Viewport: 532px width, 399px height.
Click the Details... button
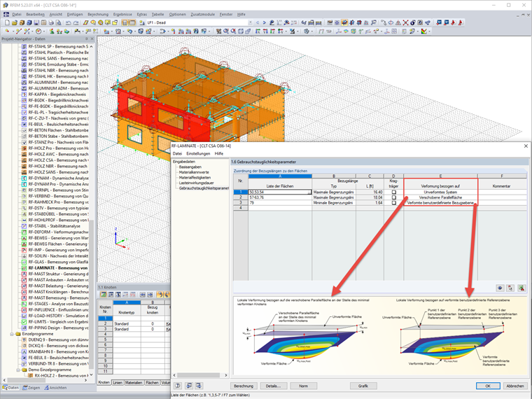[x=274, y=386]
